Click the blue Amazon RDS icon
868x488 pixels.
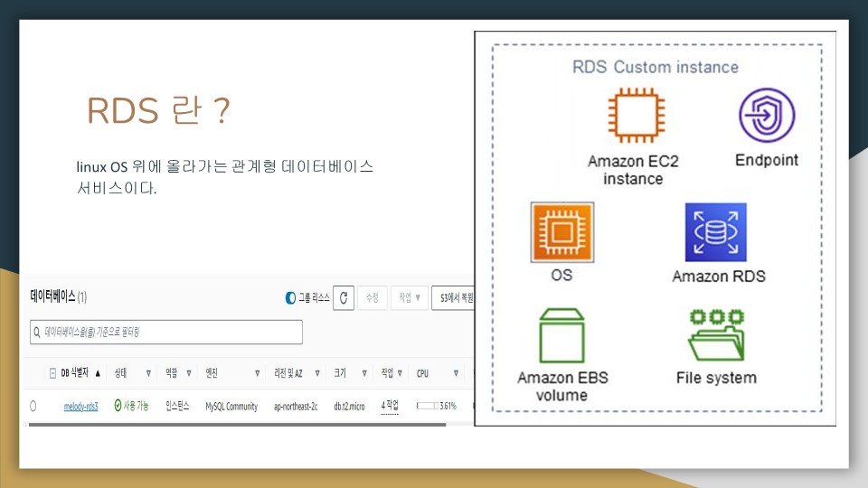click(716, 232)
